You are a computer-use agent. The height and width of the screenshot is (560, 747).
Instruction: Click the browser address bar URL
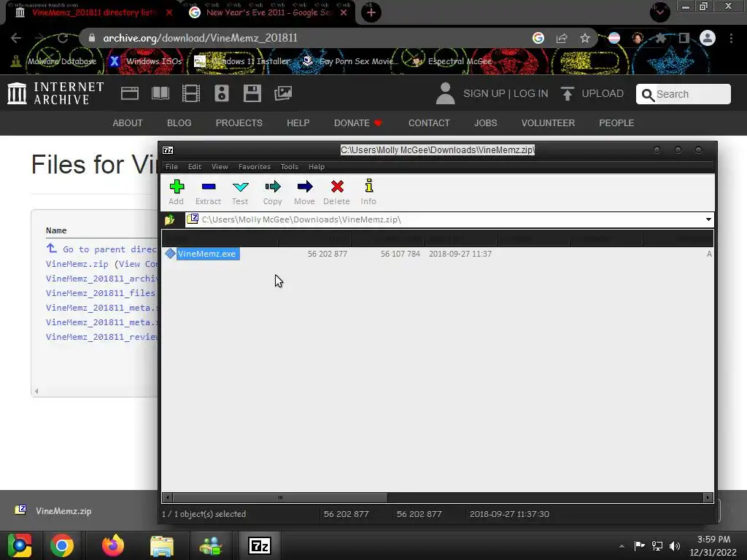pos(200,38)
